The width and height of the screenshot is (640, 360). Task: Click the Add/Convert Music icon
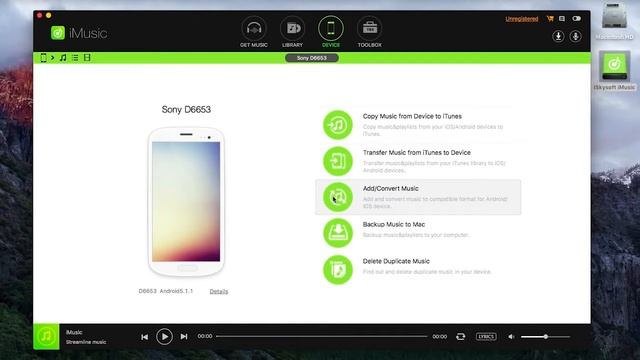click(x=338, y=197)
